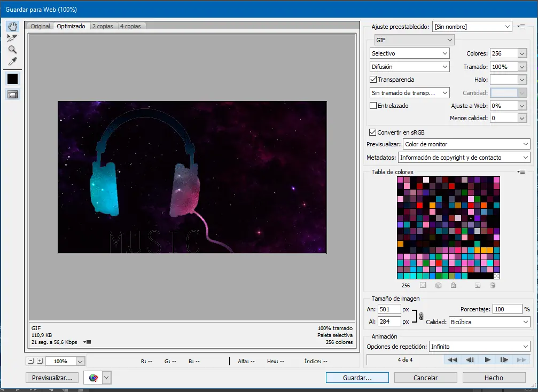Open browser selection dropdown arrow
538x392 pixels.
[107, 378]
